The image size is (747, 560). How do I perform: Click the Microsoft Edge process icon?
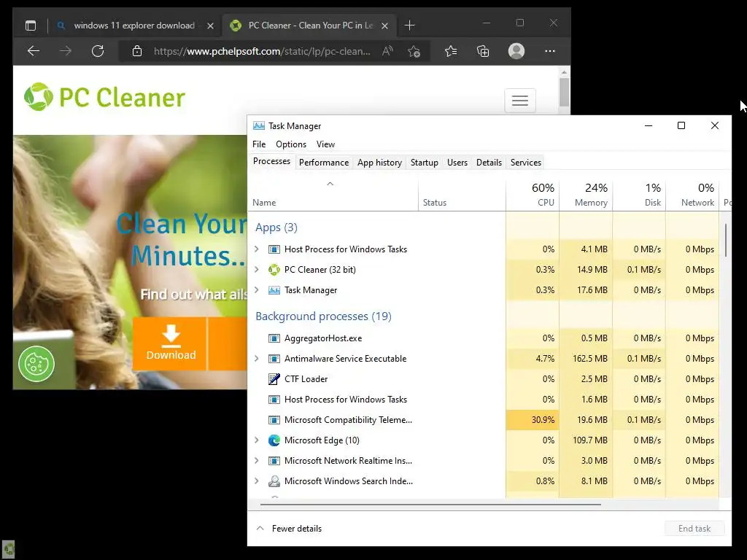[x=274, y=440]
